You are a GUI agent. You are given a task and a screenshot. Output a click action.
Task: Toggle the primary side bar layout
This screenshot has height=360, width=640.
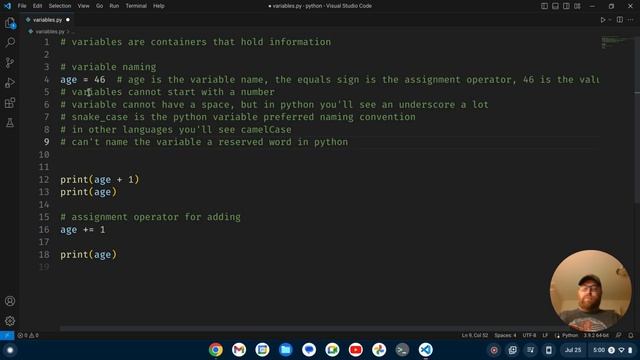coord(544,6)
